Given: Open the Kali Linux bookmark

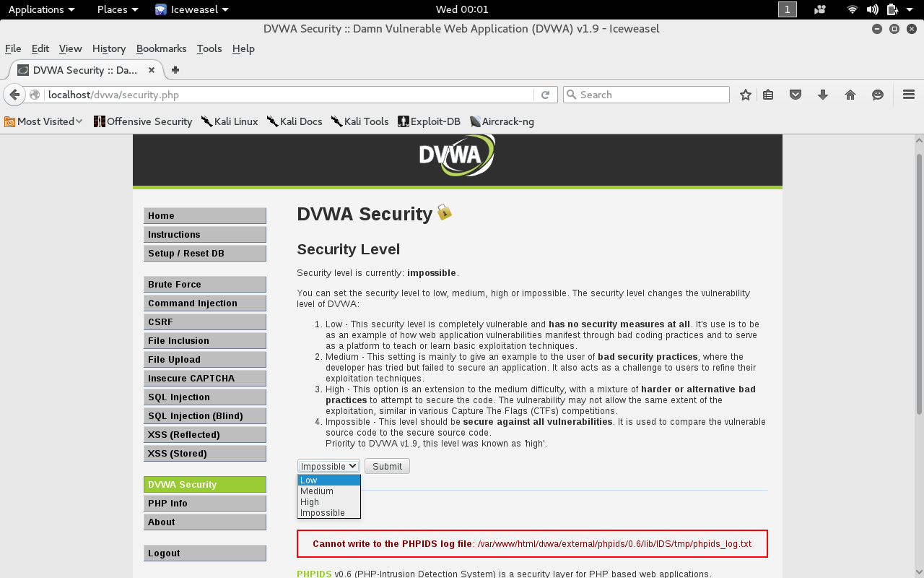Looking at the screenshot, I should coord(229,121).
